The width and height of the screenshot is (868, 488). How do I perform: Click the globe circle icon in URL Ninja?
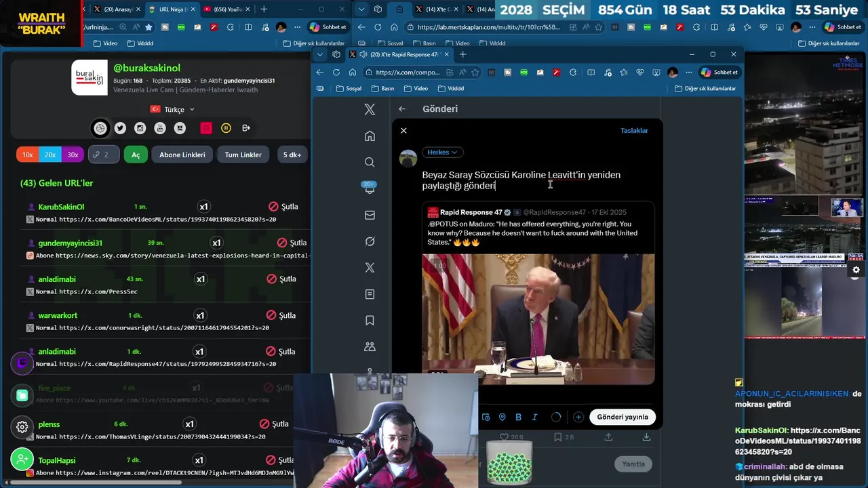100,128
